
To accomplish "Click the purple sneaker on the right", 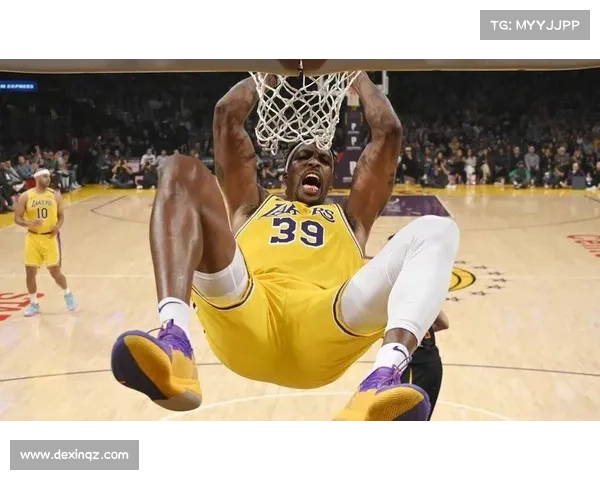I will point(387,397).
